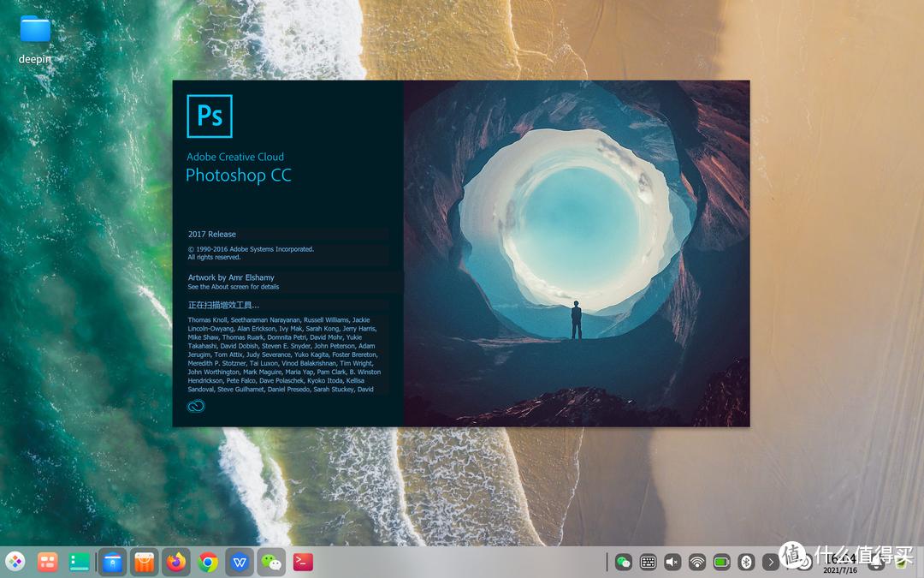The image size is (924, 578).
Task: Open the blue file manager dock icon
Action: coord(113,562)
